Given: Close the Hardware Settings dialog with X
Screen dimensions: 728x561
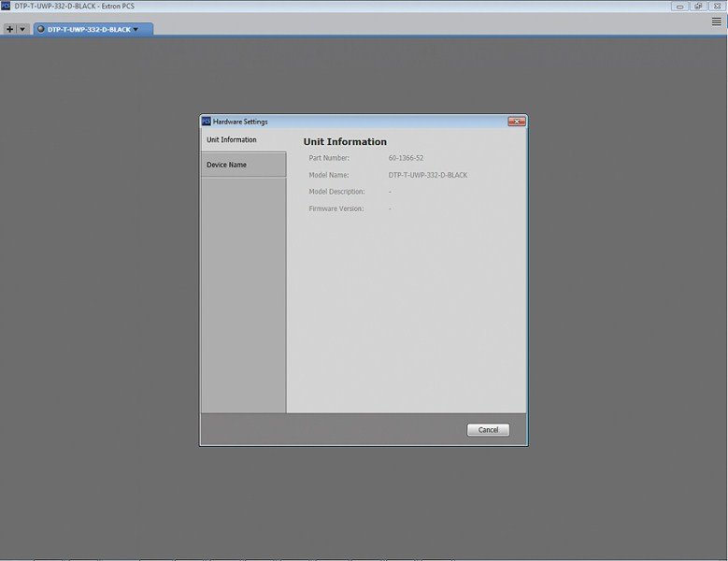Looking at the screenshot, I should 516,122.
